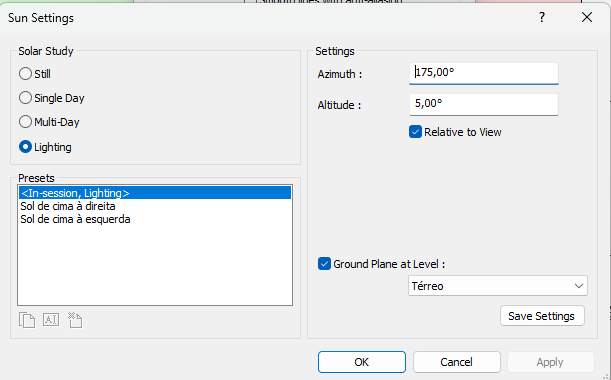The image size is (611, 380).
Task: Click the Delete preset icon
Action: coord(75,320)
